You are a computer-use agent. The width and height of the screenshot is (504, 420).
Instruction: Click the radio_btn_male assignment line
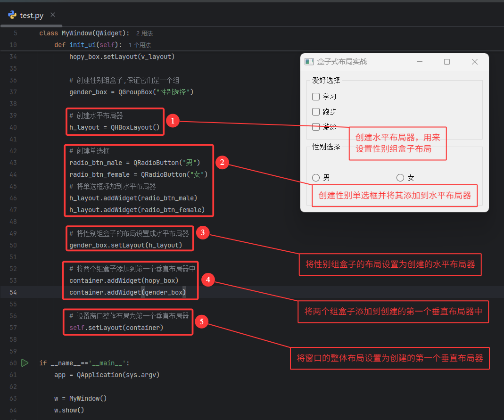(135, 163)
